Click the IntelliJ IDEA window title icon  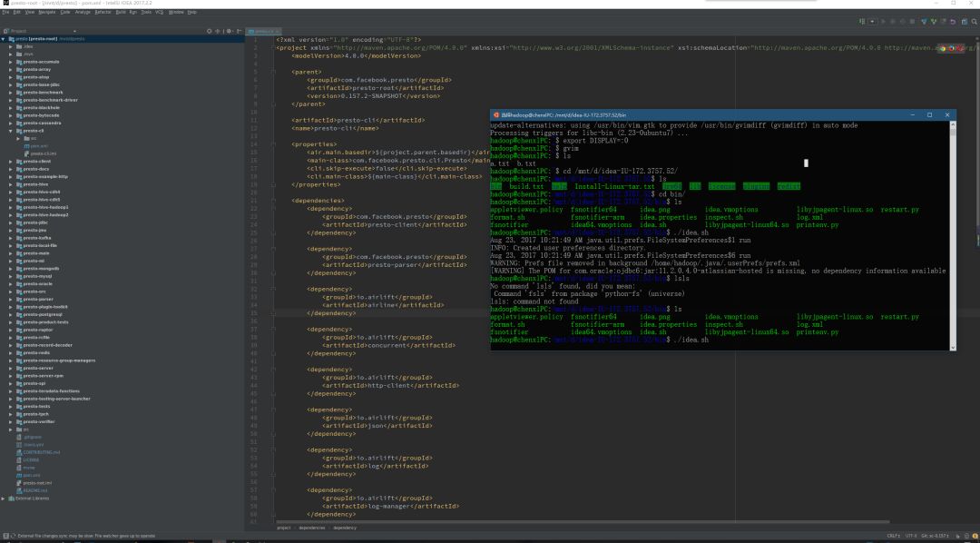coord(5,3)
